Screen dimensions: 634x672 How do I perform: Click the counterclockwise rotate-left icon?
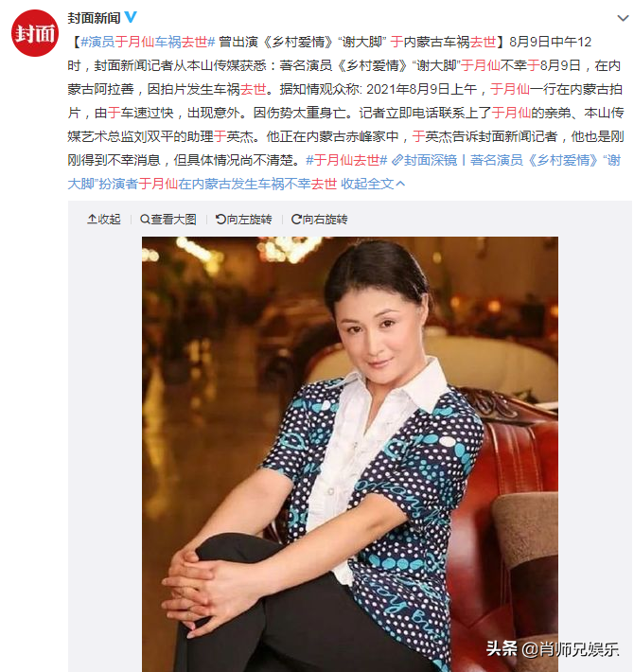[x=220, y=220]
